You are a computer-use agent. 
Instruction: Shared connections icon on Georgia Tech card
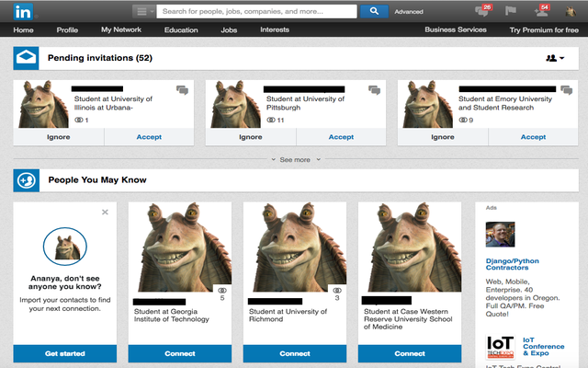[222, 291]
